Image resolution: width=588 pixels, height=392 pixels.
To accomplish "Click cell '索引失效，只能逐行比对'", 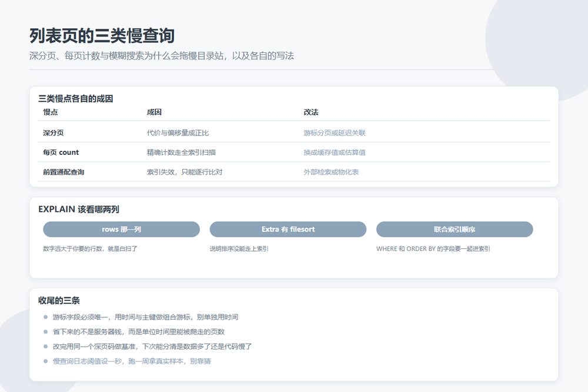I will [x=185, y=172].
